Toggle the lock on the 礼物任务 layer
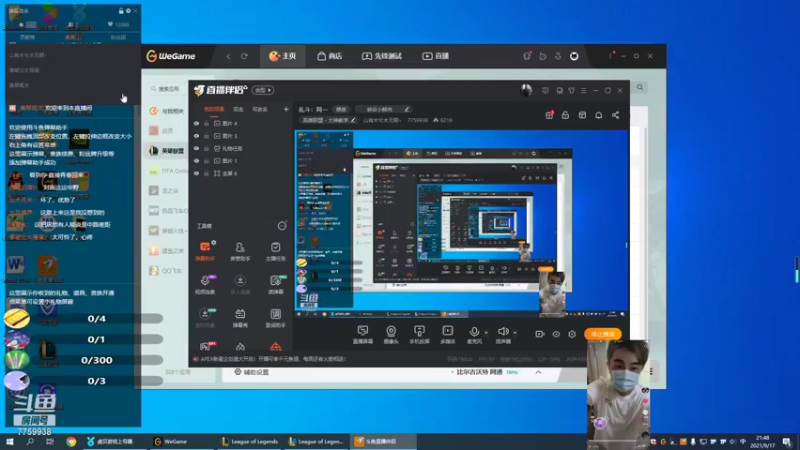The height and width of the screenshot is (450, 800). click(x=207, y=148)
